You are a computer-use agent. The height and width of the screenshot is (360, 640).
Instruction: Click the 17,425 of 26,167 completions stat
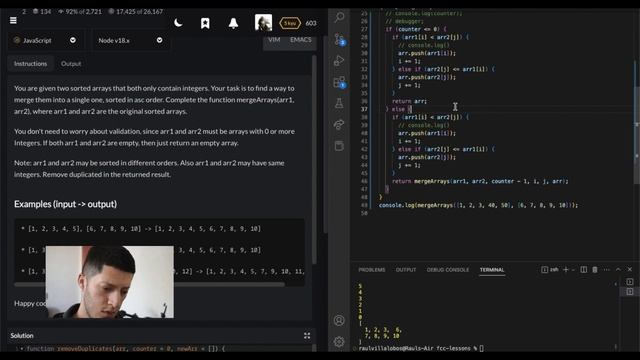point(135,11)
